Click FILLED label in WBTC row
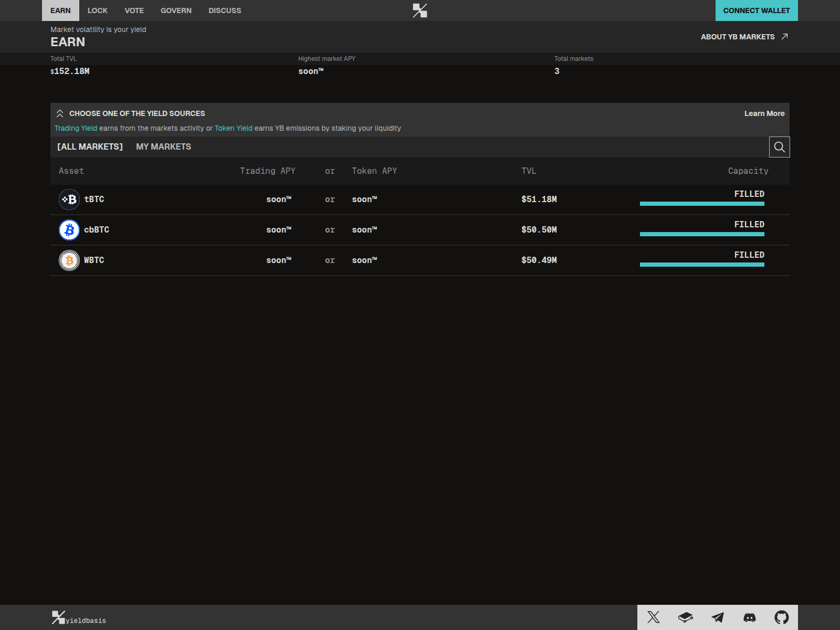Screen dimensions: 840x630 (749, 255)
